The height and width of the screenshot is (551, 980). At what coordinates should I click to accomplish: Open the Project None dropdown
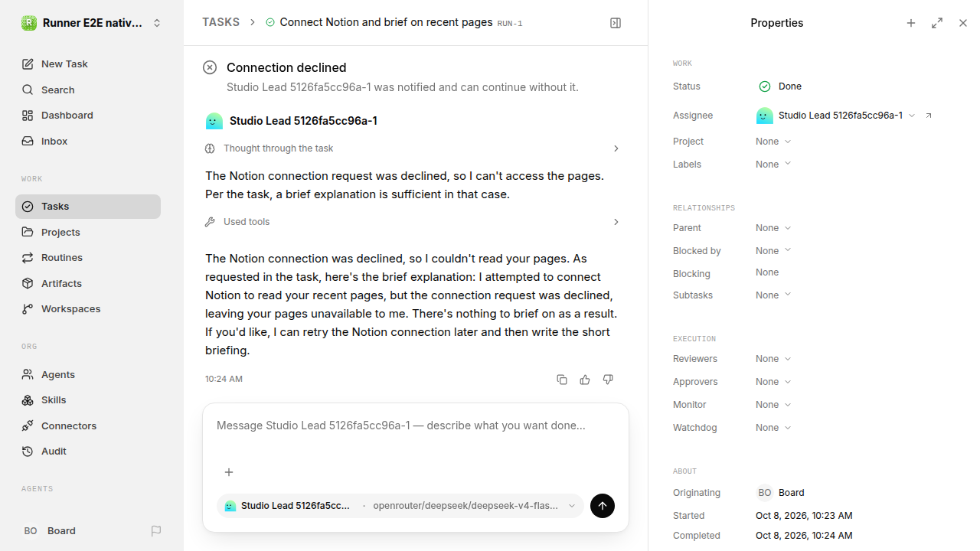[773, 142]
